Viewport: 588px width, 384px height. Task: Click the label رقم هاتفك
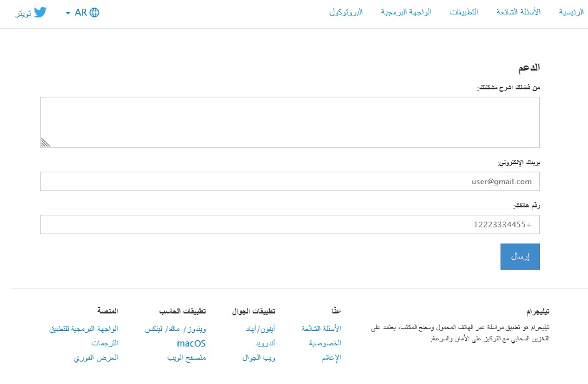tap(527, 205)
